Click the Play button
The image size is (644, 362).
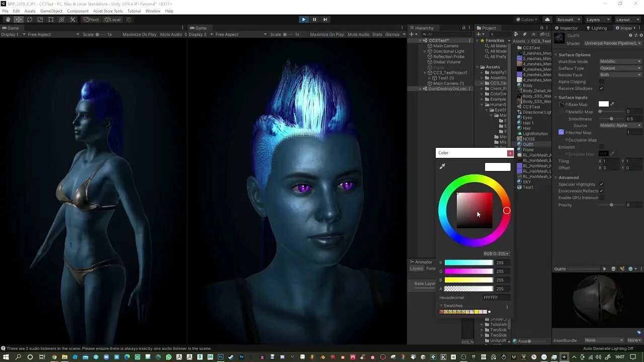tap(303, 20)
